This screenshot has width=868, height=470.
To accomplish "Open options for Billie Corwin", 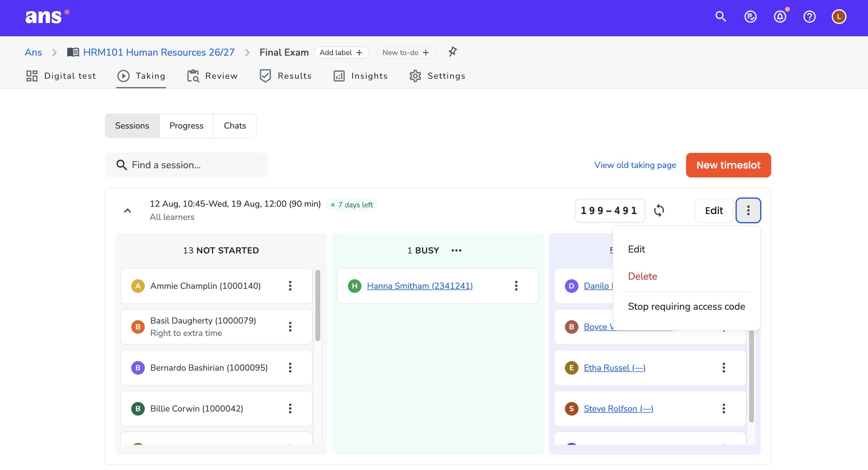I will 290,408.
